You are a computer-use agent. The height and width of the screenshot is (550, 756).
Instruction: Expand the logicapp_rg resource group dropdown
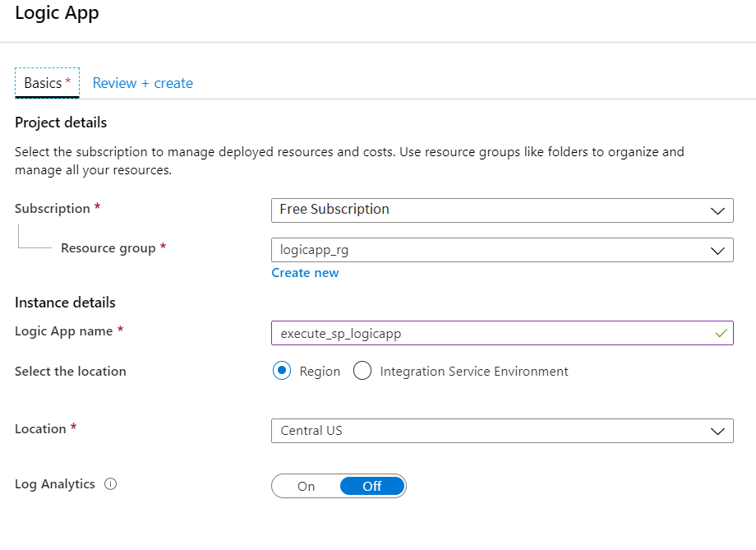(x=502, y=250)
